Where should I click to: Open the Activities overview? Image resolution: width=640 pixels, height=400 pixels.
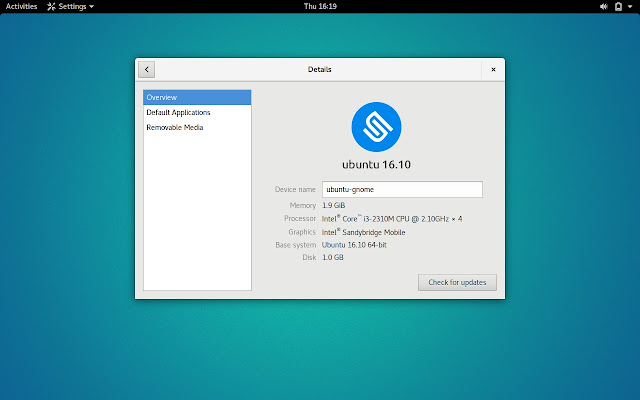[x=21, y=7]
